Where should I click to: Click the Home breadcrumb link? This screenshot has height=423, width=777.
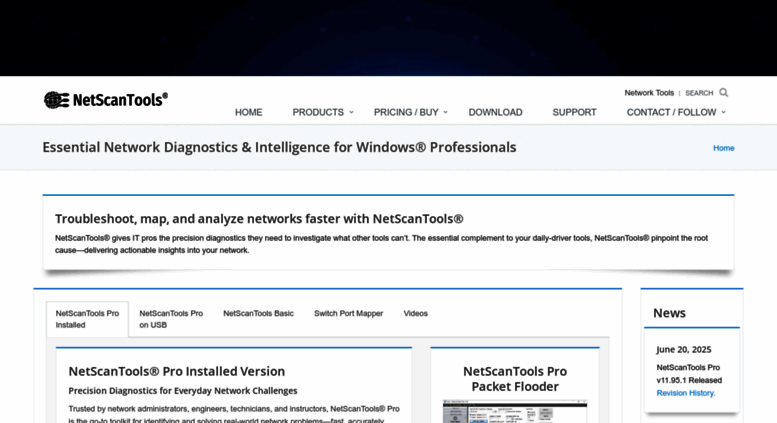pyautogui.click(x=723, y=148)
